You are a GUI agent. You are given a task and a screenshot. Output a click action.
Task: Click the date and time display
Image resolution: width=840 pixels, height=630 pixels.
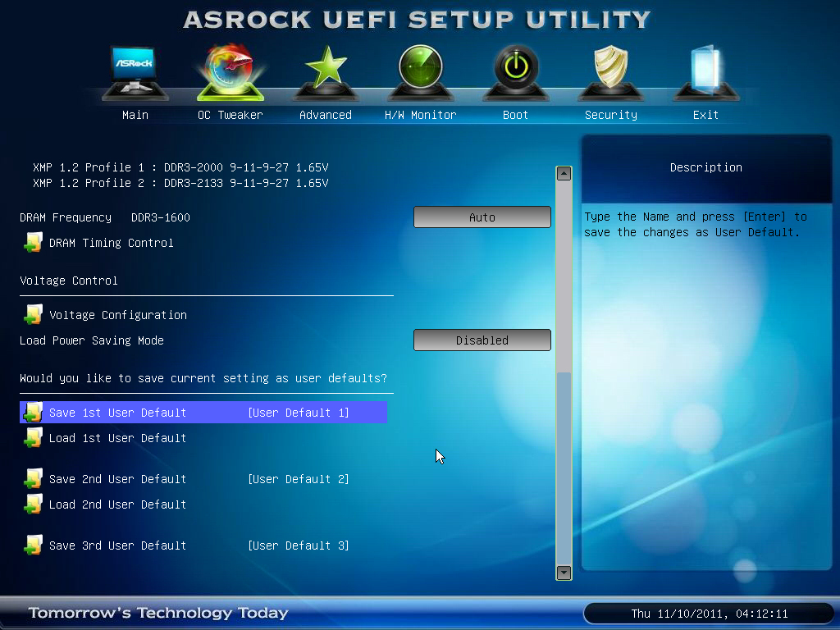pos(710,614)
